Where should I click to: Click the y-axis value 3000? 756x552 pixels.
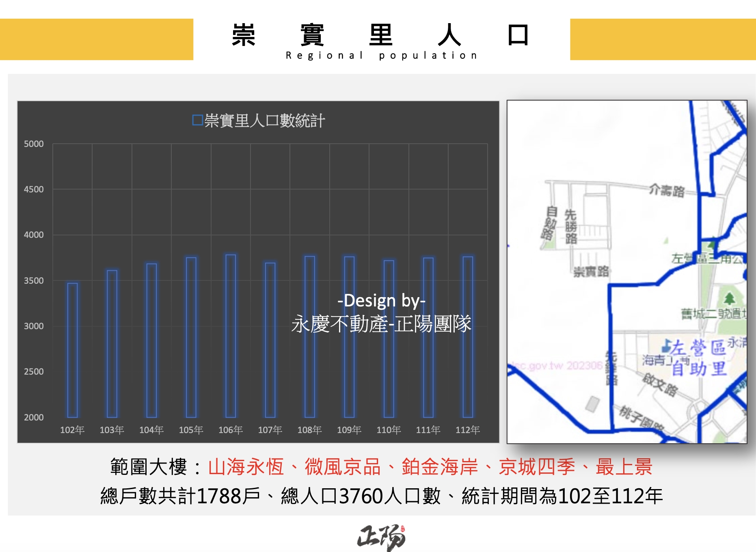click(x=34, y=326)
